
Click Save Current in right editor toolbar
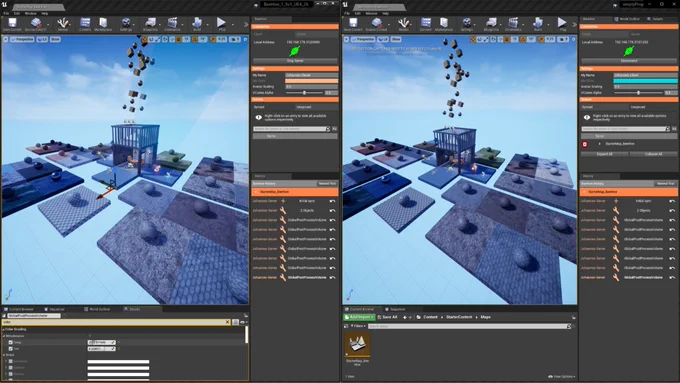point(353,24)
